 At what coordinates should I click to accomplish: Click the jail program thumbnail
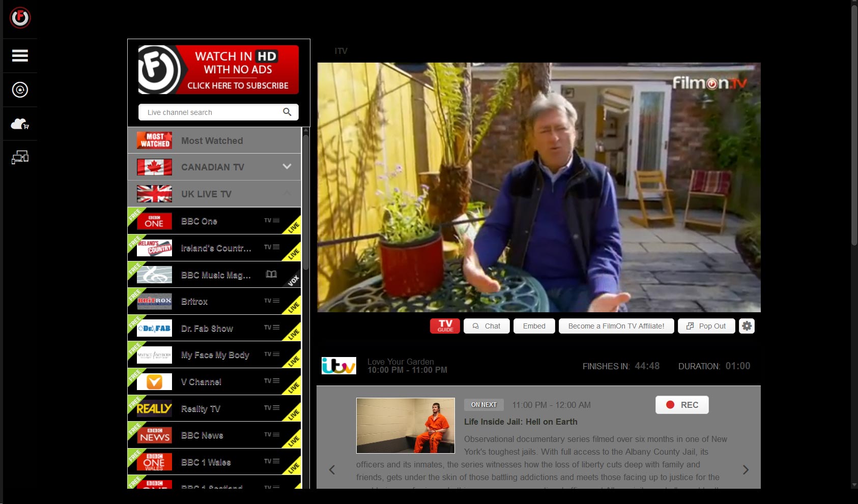coord(406,426)
